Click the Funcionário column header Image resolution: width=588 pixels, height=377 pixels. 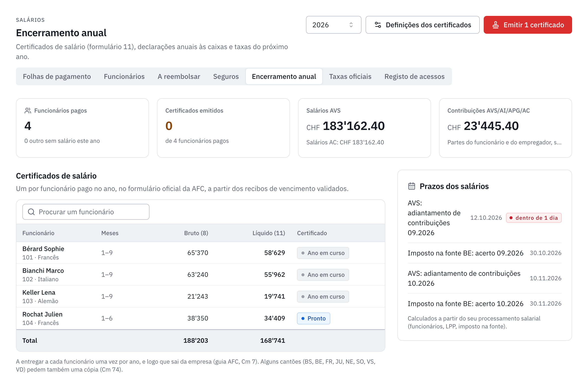(38, 233)
